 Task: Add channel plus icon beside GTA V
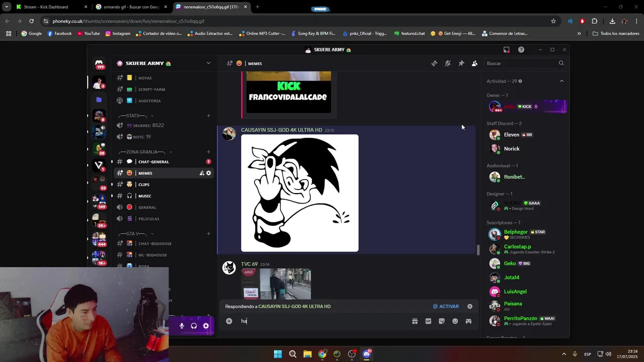pyautogui.click(x=208, y=234)
